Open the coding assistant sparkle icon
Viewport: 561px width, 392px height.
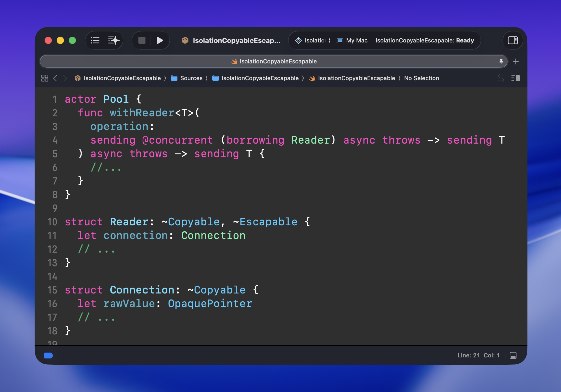[x=114, y=40]
